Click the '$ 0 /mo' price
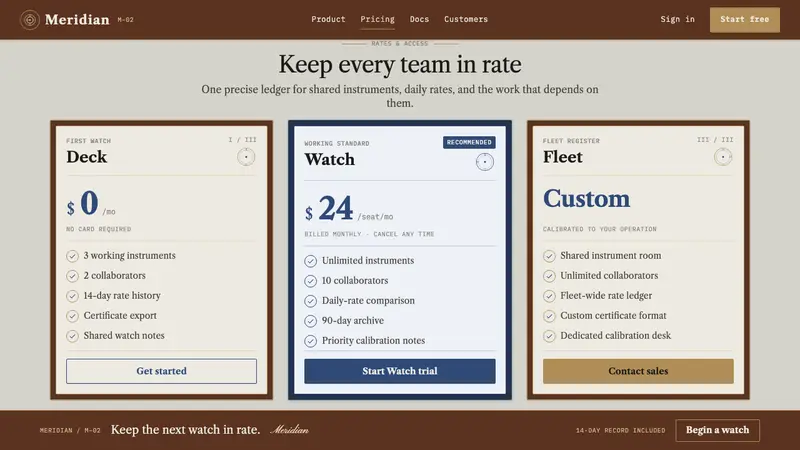800x450 pixels. (x=91, y=204)
